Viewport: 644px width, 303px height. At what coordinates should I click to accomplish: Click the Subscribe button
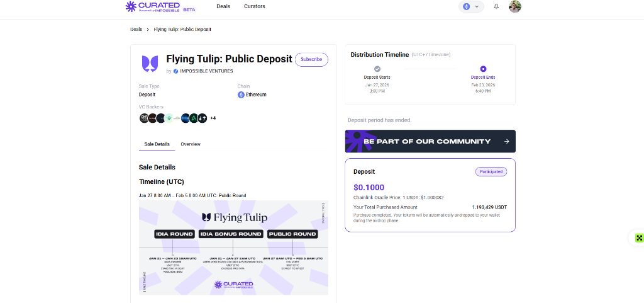(x=311, y=60)
